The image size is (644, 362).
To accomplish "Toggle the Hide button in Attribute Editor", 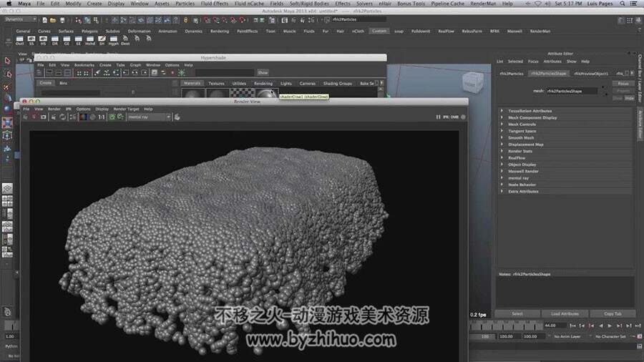I will click(x=630, y=98).
